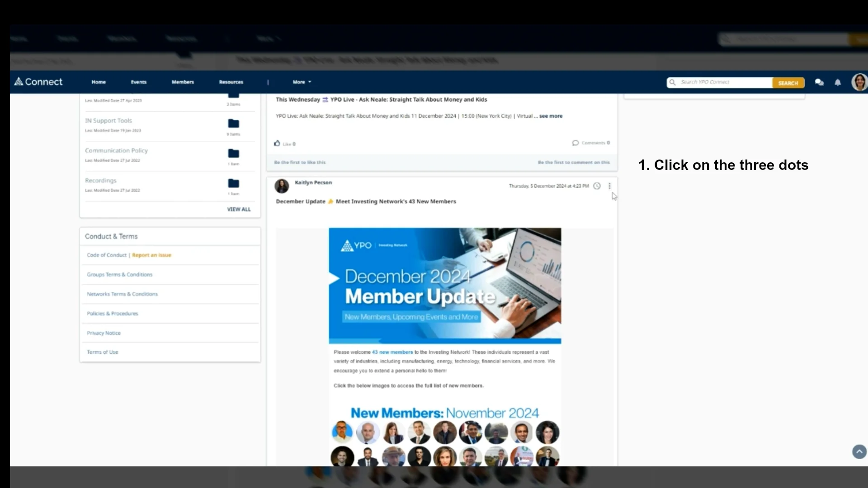
Task: Open the IN Support Tools folder icon
Action: pyautogui.click(x=233, y=123)
